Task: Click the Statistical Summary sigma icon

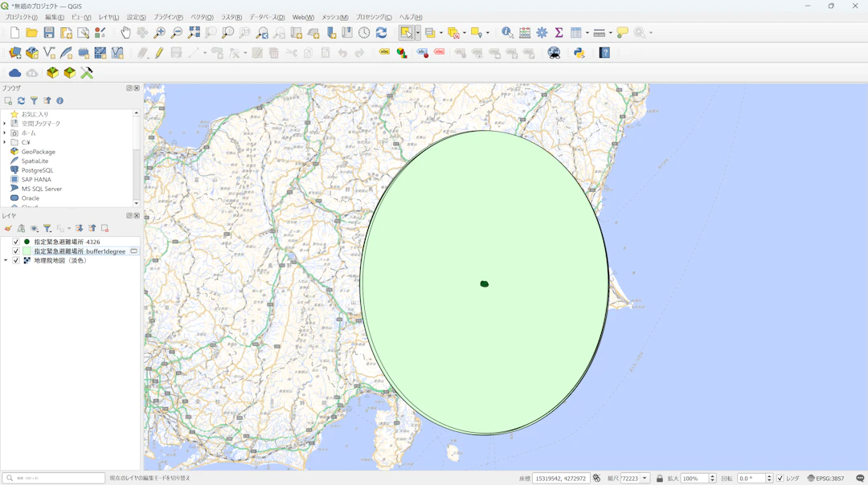Action: [559, 33]
